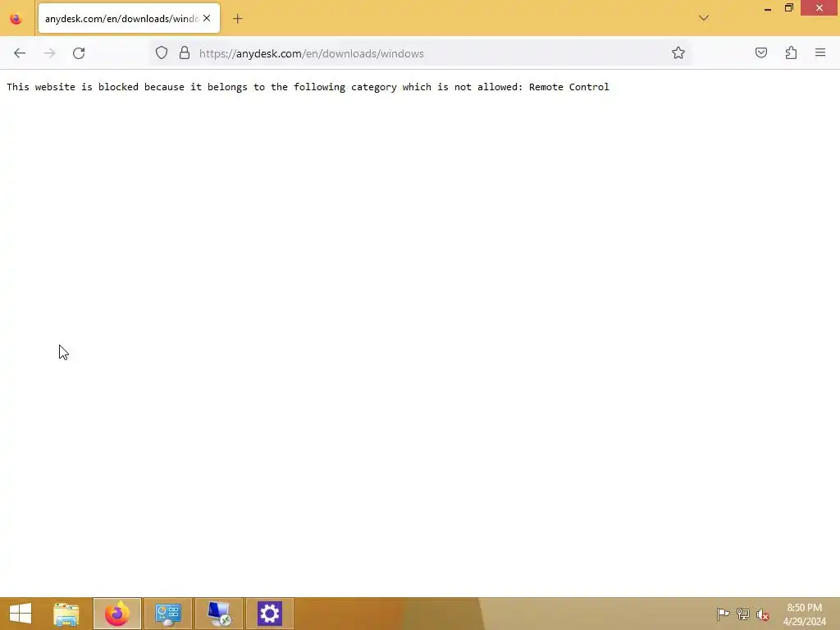Switch to Firefox taskbar button
This screenshot has width=840, height=630.
[x=117, y=614]
